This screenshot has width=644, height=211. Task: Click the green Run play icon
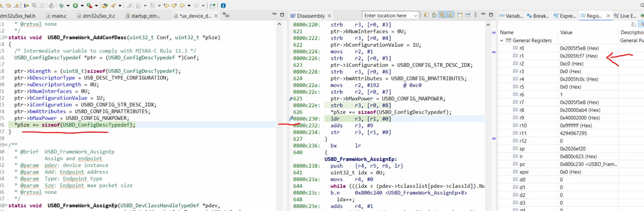click(76, 6)
